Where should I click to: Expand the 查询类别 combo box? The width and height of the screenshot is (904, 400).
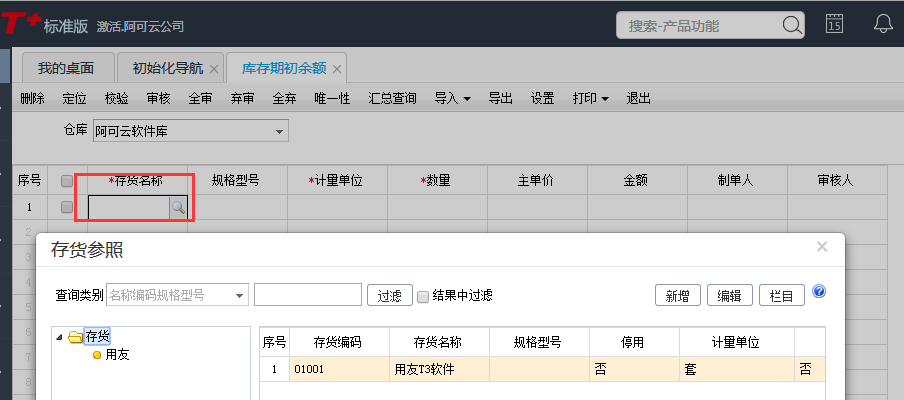point(239,295)
